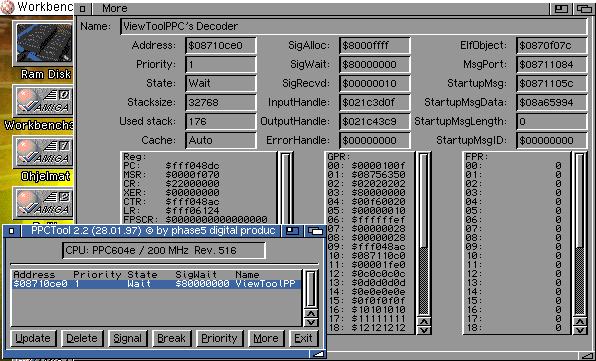Screen dimensions: 596x361
Task: Click the Delete task button
Action: (x=82, y=338)
